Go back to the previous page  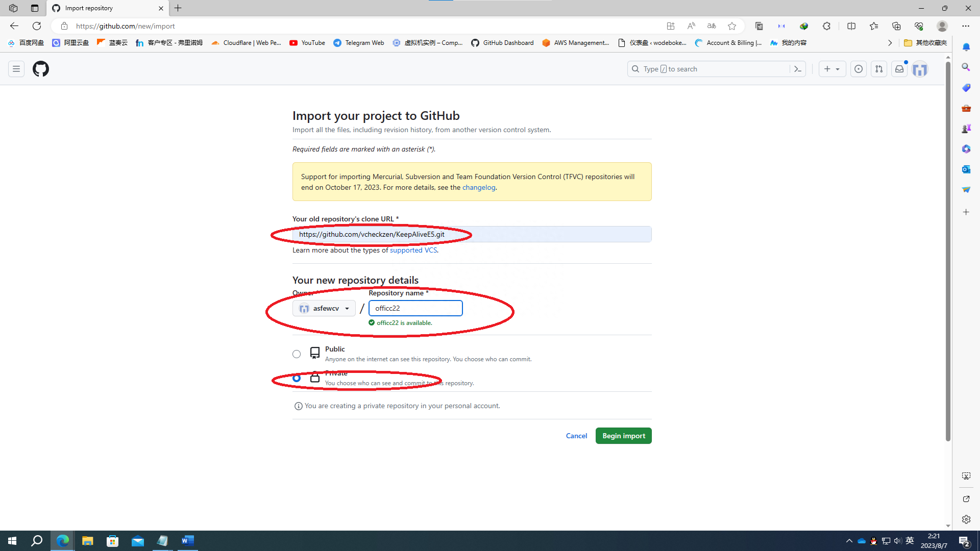[x=14, y=26]
